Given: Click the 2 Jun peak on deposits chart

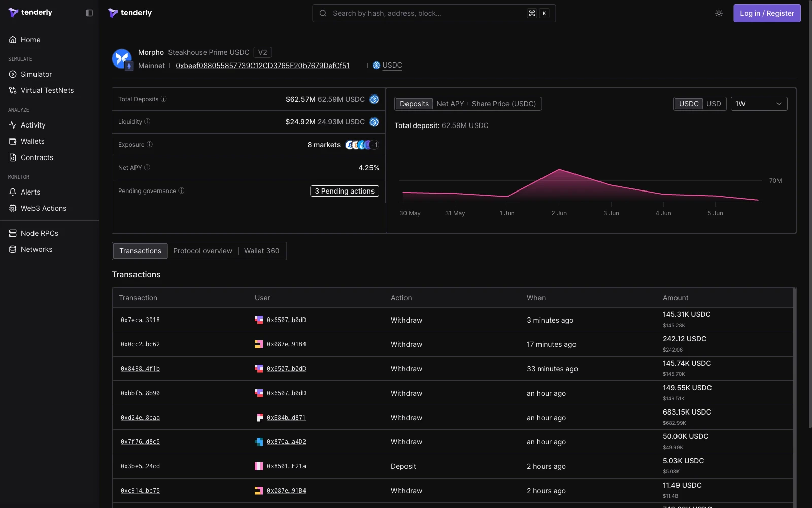Looking at the screenshot, I should [559, 169].
